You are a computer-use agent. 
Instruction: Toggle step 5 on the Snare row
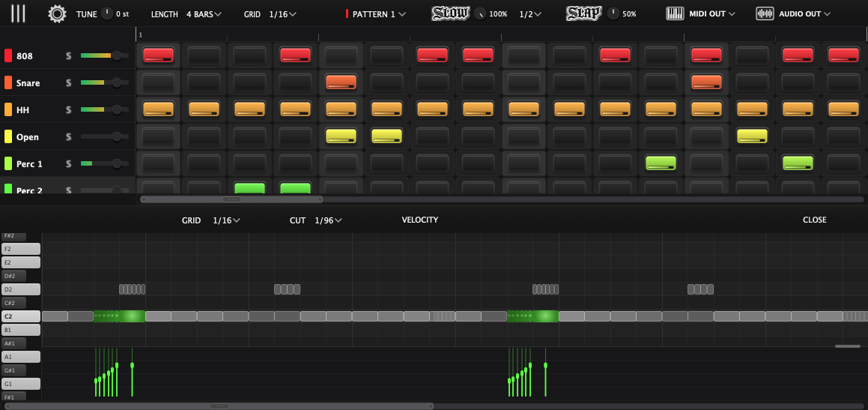coord(341,82)
